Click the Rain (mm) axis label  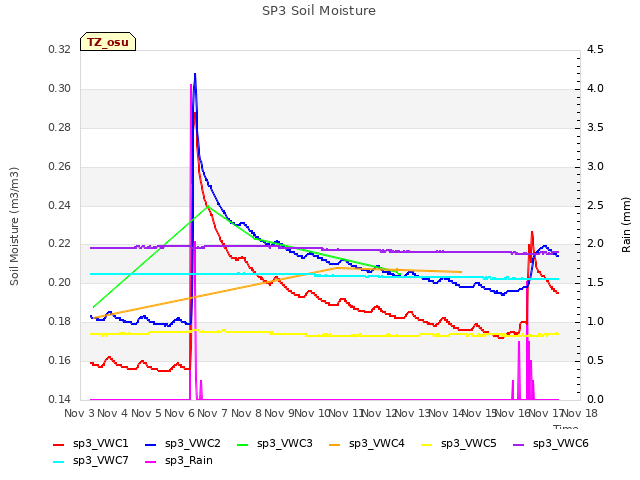(x=626, y=225)
